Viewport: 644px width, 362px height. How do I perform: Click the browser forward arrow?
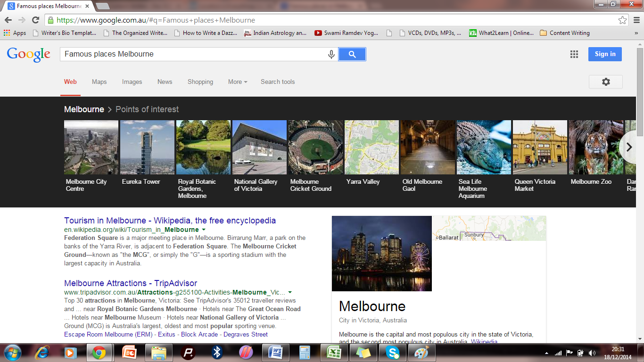tap(22, 20)
